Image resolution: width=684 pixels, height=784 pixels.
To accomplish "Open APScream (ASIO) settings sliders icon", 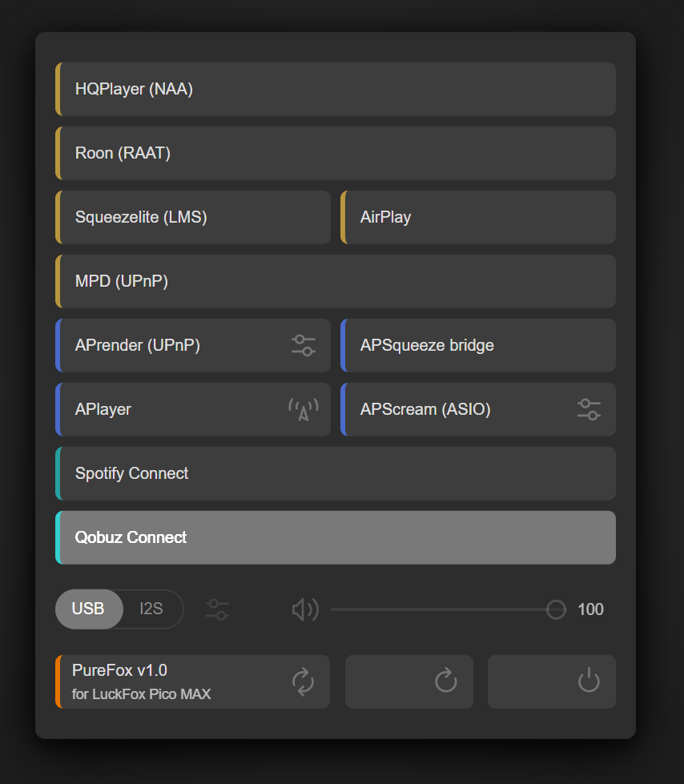I will [589, 409].
